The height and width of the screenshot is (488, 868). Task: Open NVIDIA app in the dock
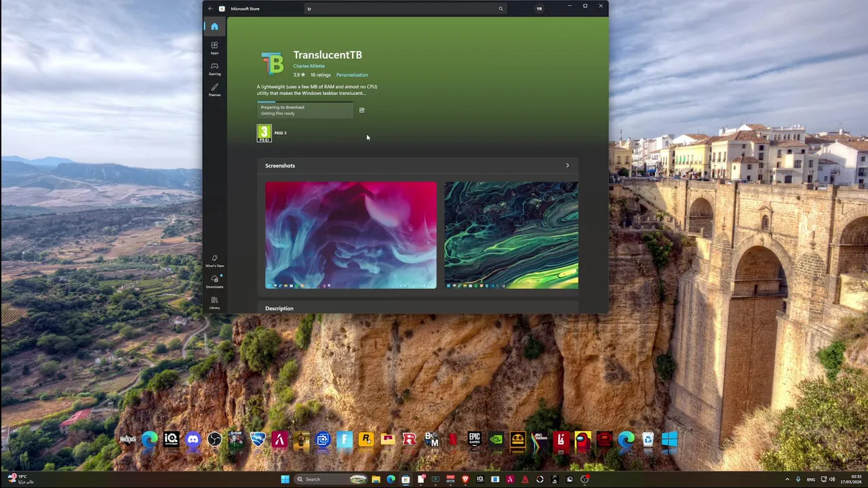tap(496, 440)
